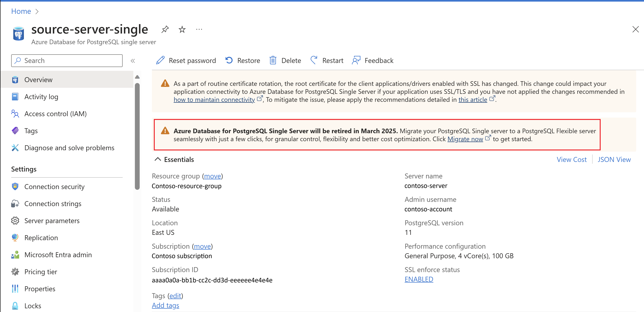Open Replication settings
Screen dimensions: 644x312
[x=41, y=238]
